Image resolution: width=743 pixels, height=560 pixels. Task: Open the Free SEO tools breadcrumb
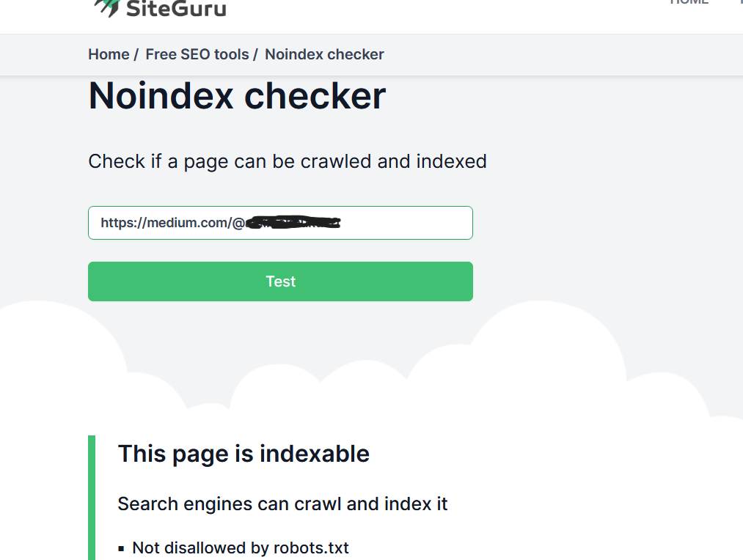[197, 54]
